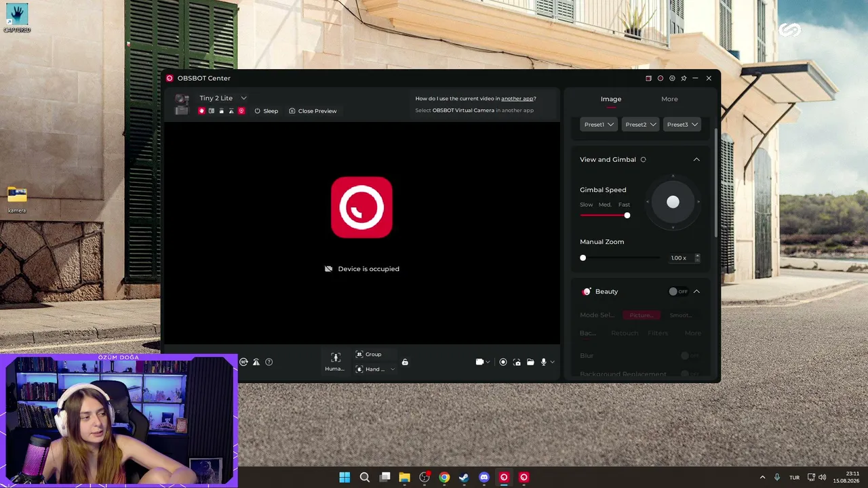Take a snapshot with the capture icon

point(517,362)
